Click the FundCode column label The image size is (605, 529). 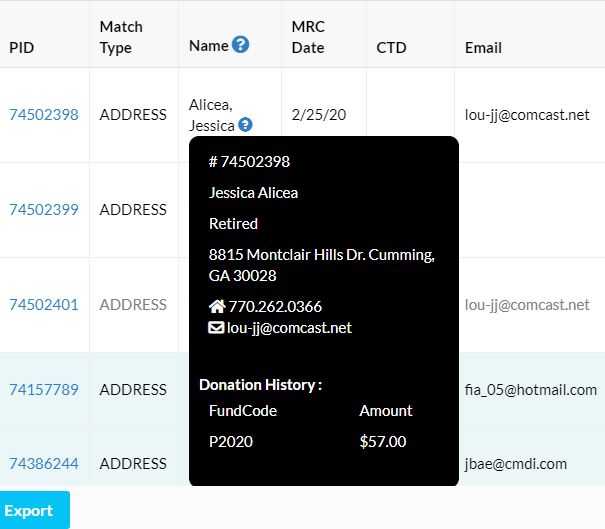tap(243, 411)
